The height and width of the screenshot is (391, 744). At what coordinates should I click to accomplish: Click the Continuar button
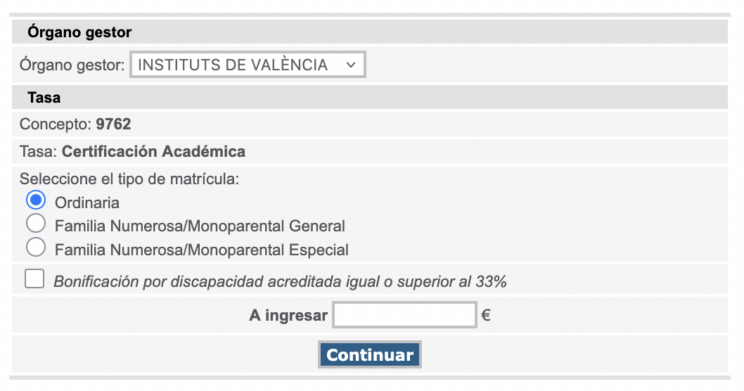coord(370,354)
